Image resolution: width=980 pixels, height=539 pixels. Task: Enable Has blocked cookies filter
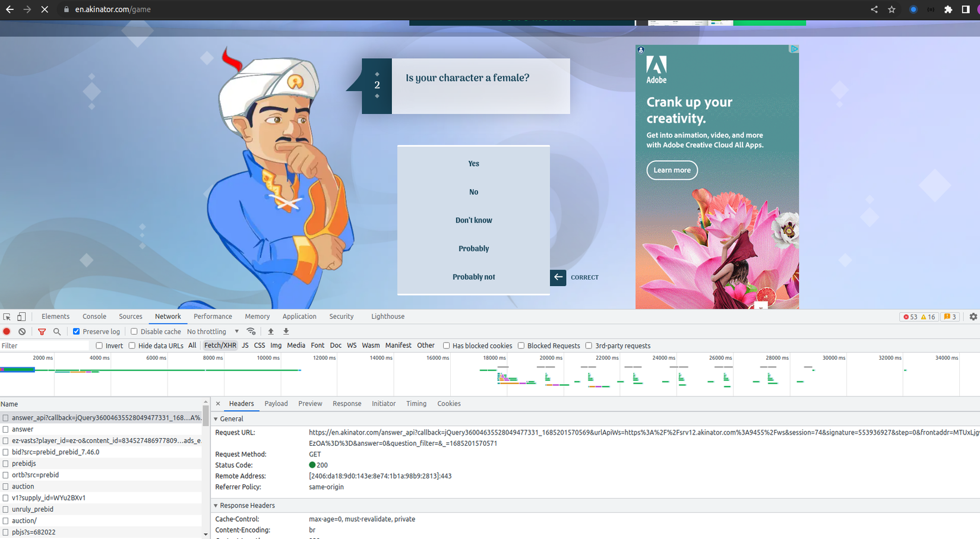coord(446,346)
